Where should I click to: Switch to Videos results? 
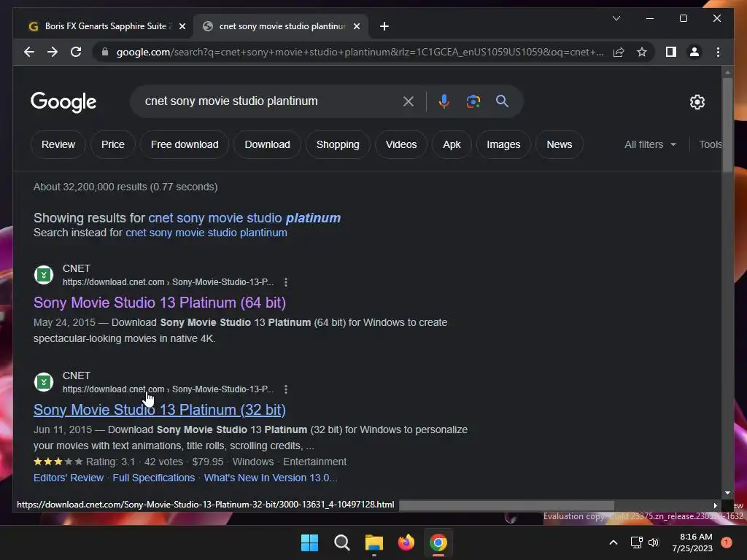401,144
